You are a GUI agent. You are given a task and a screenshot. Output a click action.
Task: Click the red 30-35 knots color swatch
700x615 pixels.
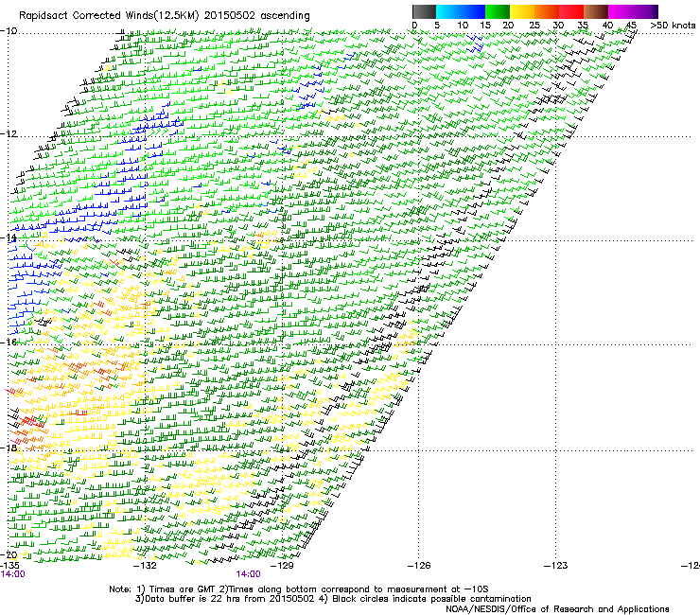(x=571, y=11)
